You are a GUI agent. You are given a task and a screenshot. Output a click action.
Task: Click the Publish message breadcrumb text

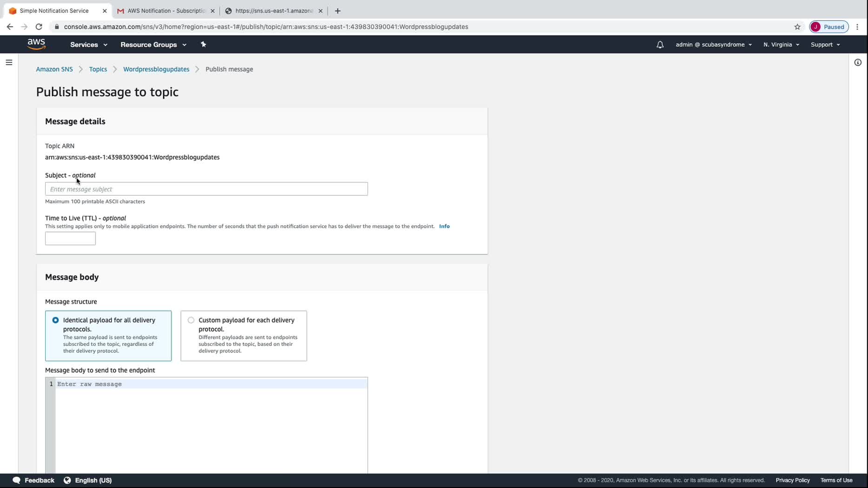click(229, 69)
